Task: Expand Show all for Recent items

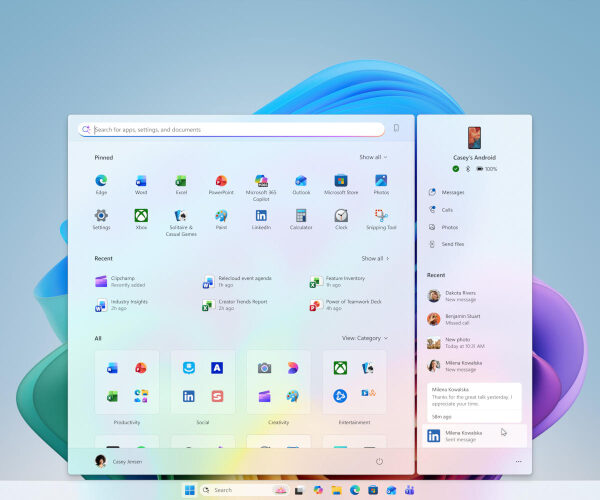Action: (x=375, y=259)
